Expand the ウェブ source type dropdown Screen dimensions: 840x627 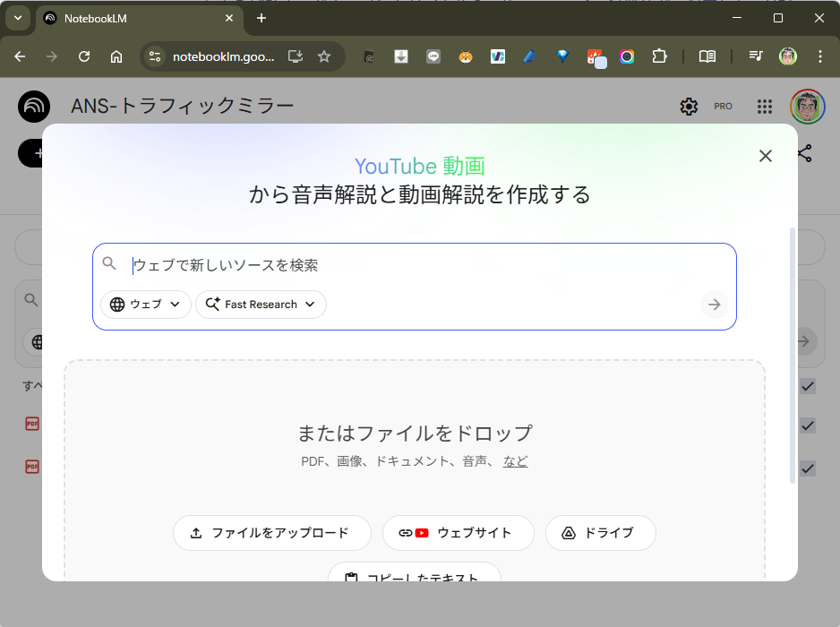tap(146, 305)
